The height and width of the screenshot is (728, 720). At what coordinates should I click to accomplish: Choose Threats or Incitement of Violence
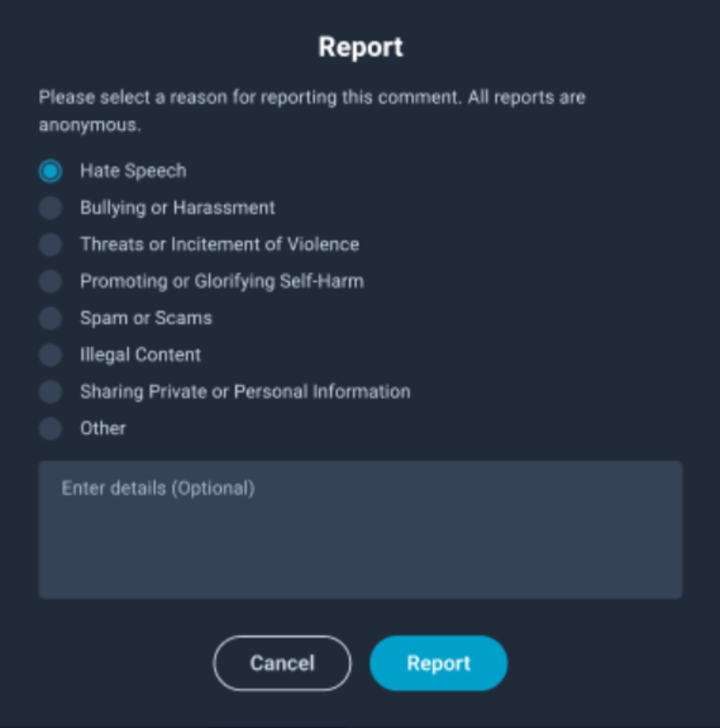point(50,244)
